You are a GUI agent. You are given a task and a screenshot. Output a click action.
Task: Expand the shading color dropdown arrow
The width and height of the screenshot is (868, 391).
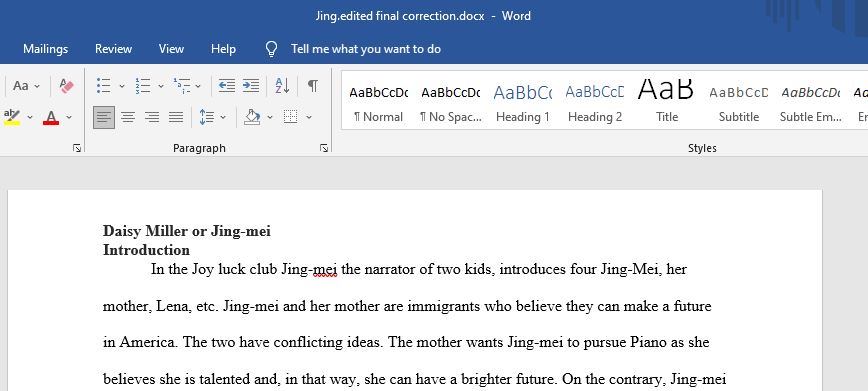point(270,117)
